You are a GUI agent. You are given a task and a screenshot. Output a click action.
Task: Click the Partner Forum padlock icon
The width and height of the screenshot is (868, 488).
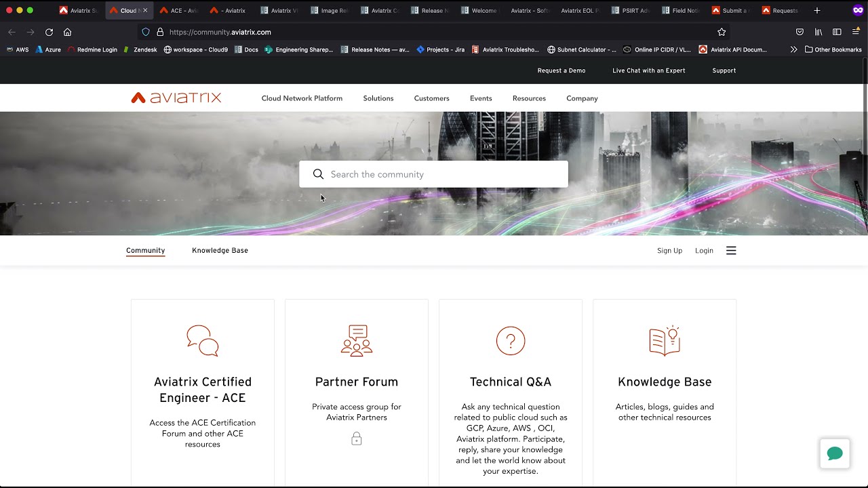tap(357, 439)
